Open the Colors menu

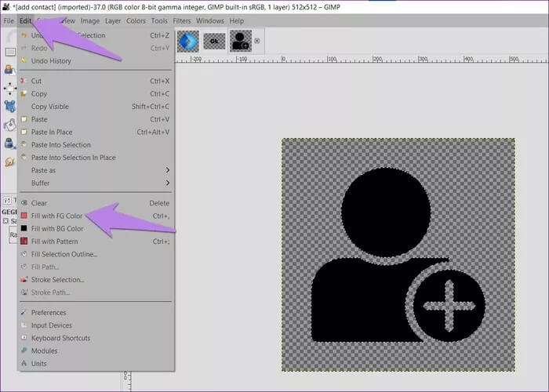pos(136,21)
